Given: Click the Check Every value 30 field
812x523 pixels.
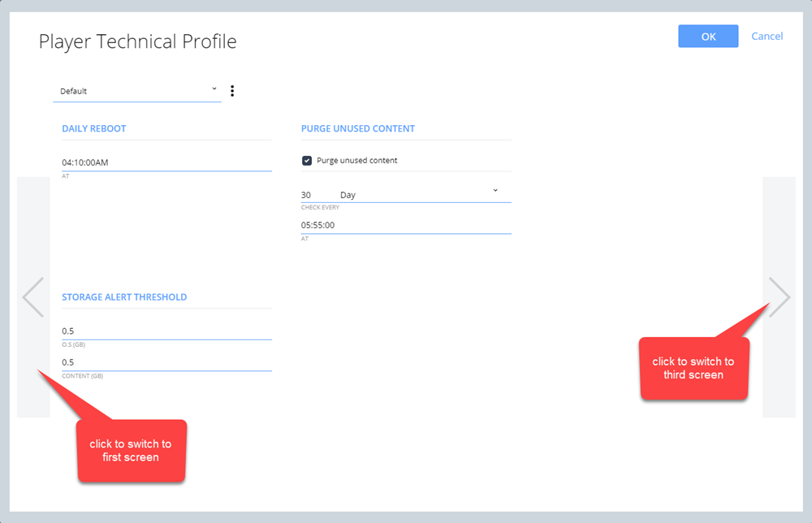Looking at the screenshot, I should point(317,195).
